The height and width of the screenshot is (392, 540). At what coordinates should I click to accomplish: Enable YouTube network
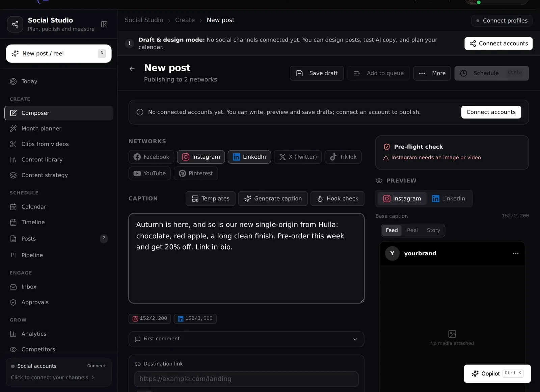pyautogui.click(x=150, y=174)
